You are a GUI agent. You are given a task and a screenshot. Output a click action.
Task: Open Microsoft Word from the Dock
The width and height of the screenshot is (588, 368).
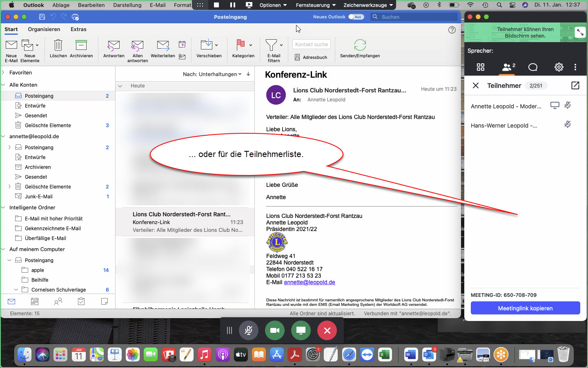click(411, 354)
